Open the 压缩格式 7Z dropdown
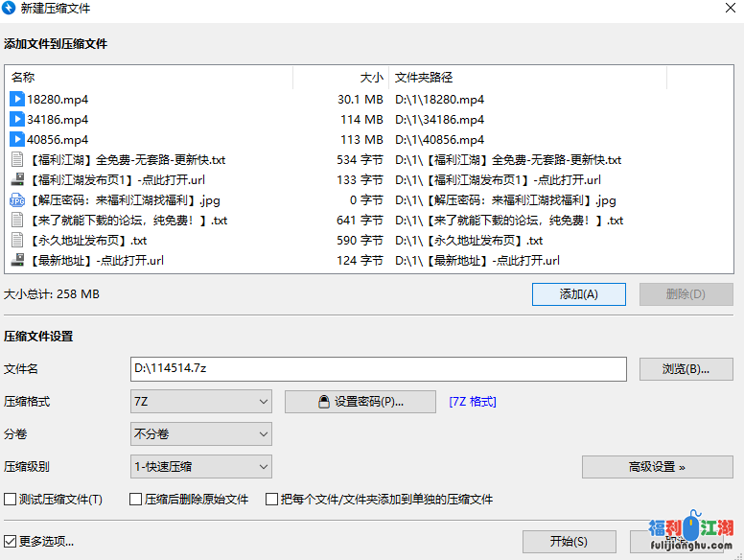Viewport: 744px width, 560px height. point(201,402)
